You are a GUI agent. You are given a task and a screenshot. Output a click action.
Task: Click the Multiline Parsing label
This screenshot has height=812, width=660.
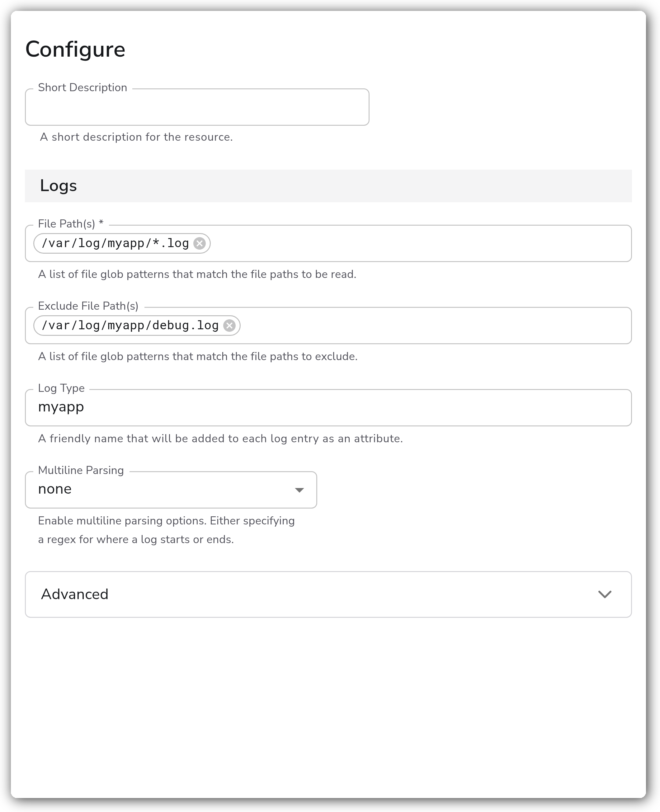pos(81,470)
